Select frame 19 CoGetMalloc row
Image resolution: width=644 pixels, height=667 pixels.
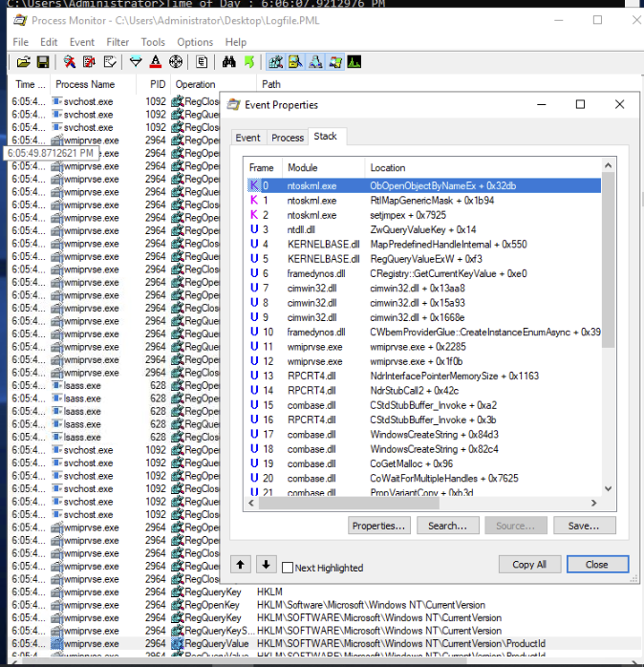tap(423, 463)
